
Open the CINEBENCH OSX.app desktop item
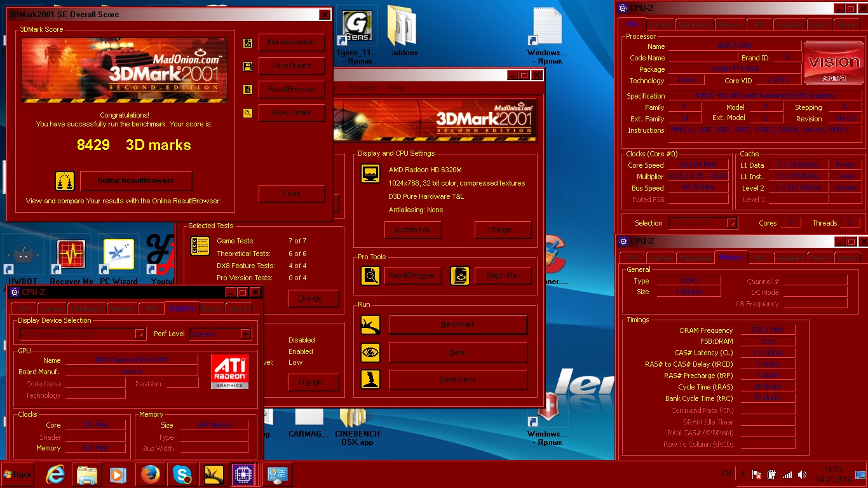(357, 427)
